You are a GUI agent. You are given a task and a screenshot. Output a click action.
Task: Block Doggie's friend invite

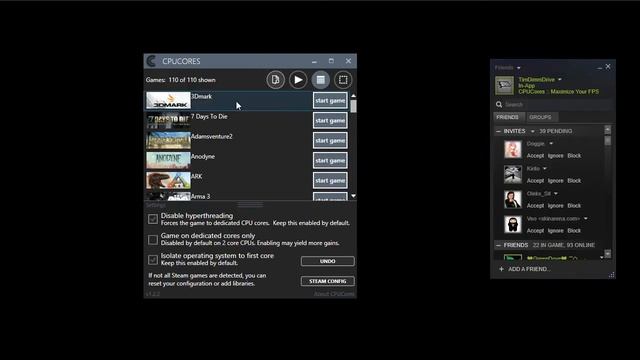574,156
